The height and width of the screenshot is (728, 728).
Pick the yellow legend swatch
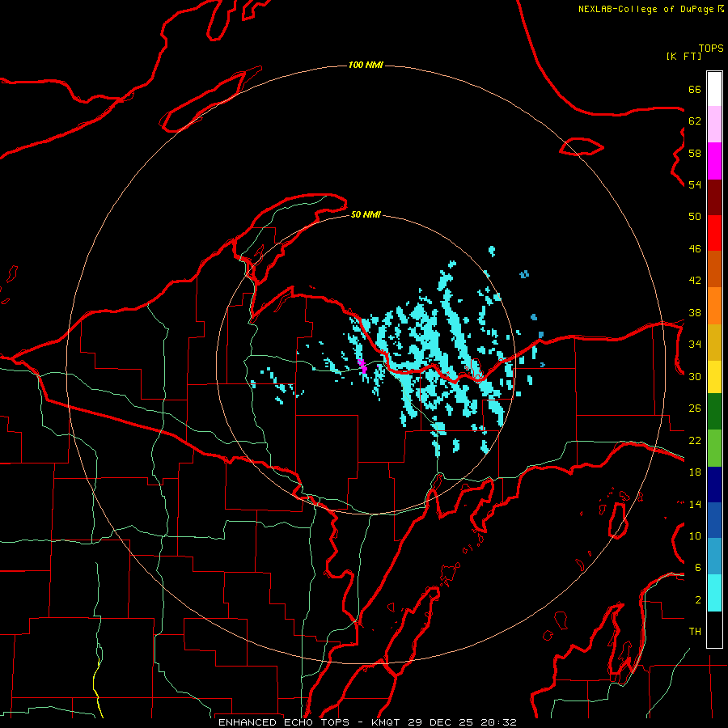[714, 377]
